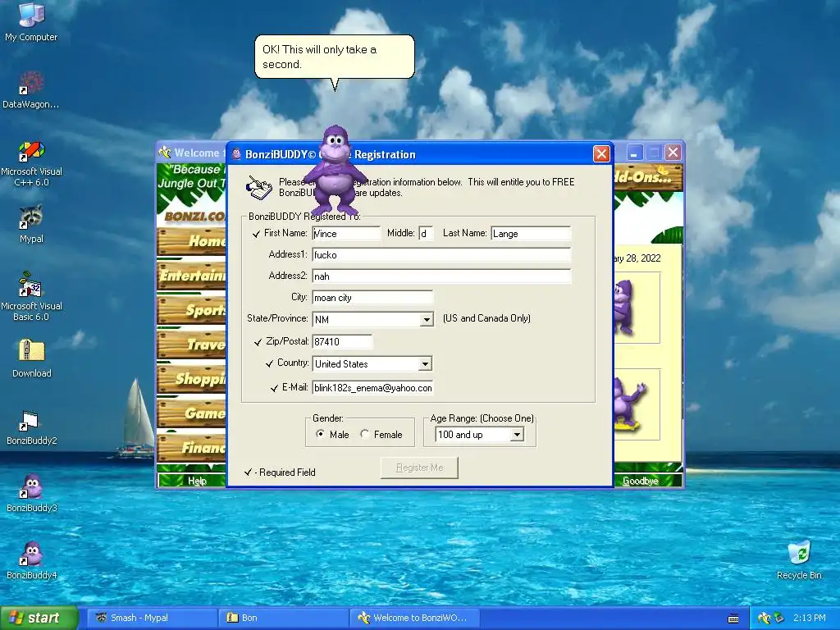The image size is (840, 630).
Task: Click the 2:13 PM taskbar clock
Action: (x=810, y=619)
